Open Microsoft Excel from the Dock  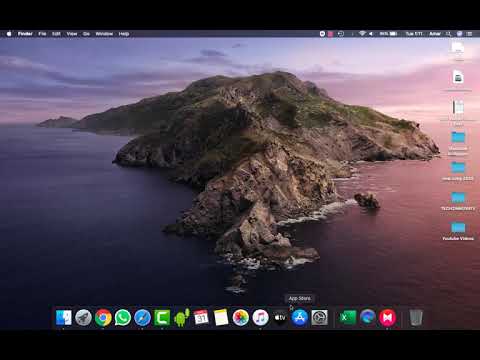[x=348, y=317]
